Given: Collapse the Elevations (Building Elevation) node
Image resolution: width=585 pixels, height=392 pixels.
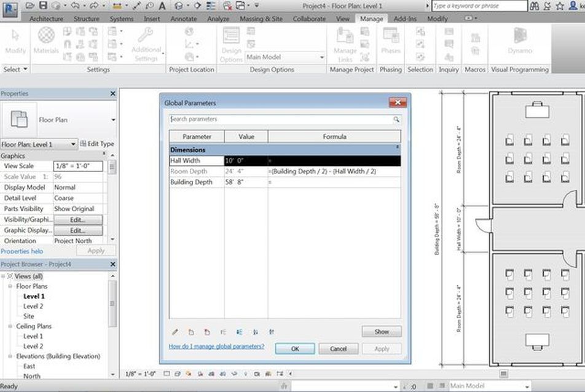Looking at the screenshot, I should tap(10, 356).
